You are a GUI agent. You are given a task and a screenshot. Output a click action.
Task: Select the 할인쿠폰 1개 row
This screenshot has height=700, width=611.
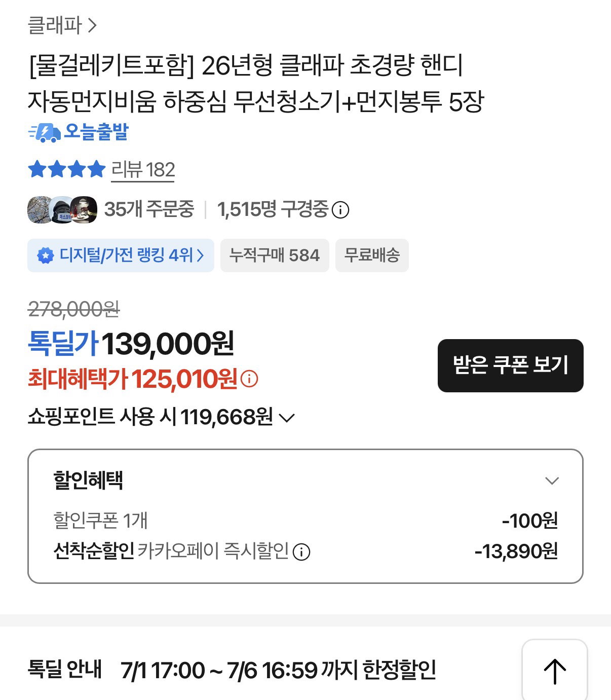point(305,521)
